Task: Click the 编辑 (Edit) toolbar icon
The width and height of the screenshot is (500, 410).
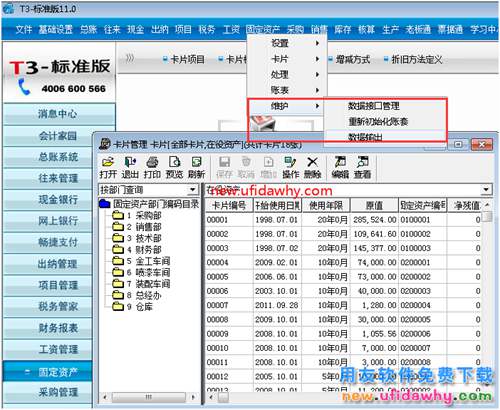Action: click(340, 167)
